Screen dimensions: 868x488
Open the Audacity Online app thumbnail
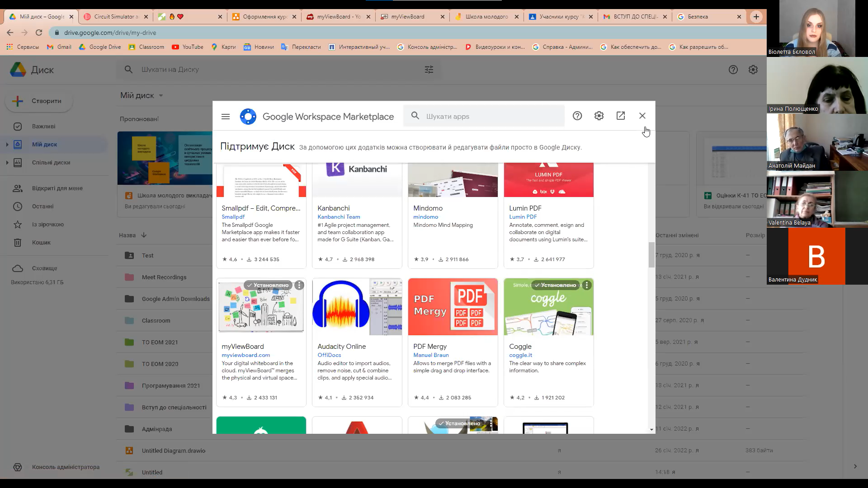point(357,307)
